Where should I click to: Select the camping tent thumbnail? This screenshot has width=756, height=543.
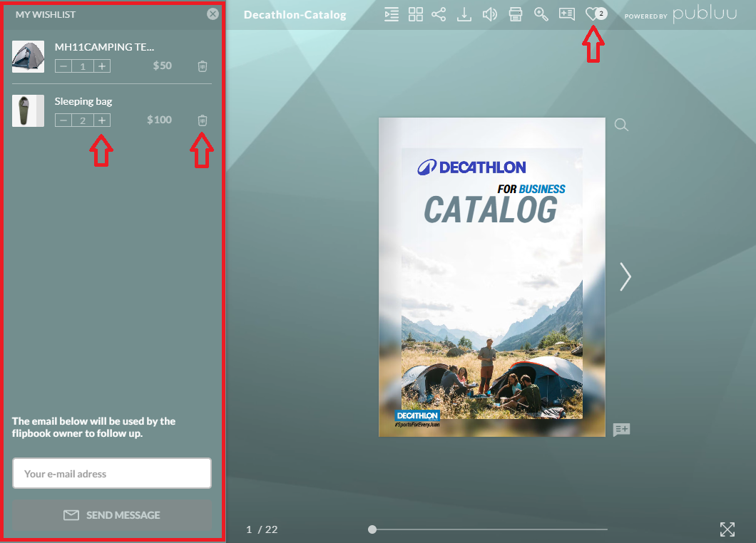(x=28, y=56)
